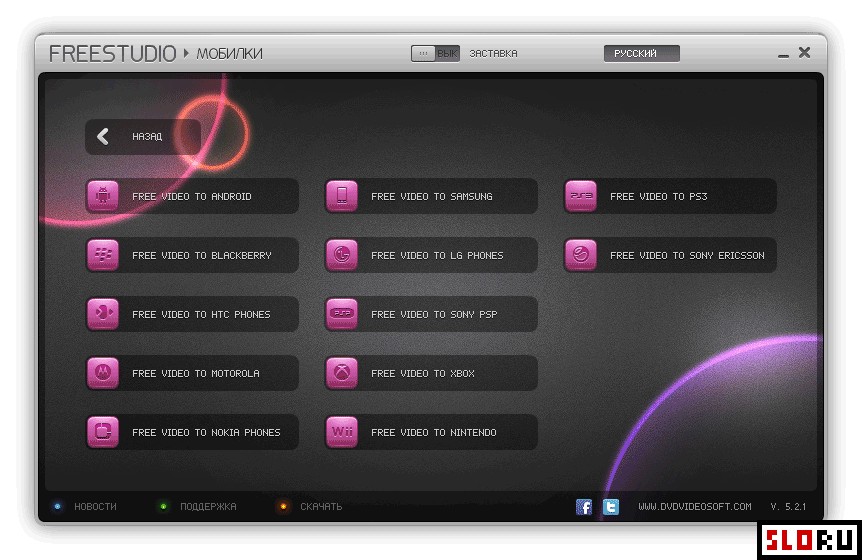Open Free Video to PS3 label
This screenshot has height=560, width=862.
point(659,196)
